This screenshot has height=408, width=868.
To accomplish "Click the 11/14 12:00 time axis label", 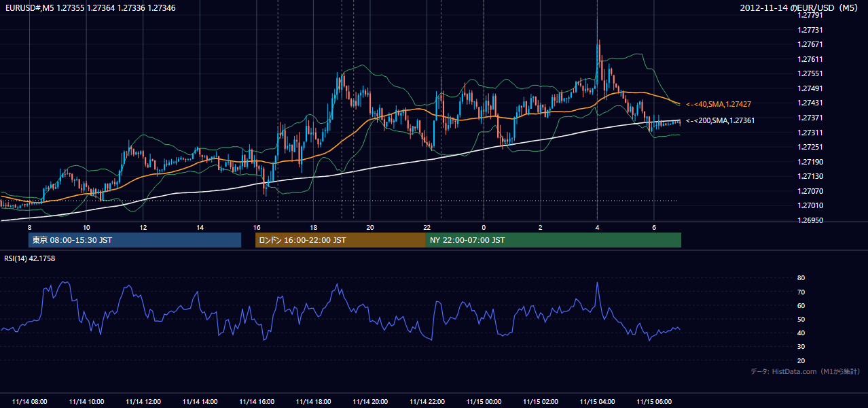I will tap(143, 402).
